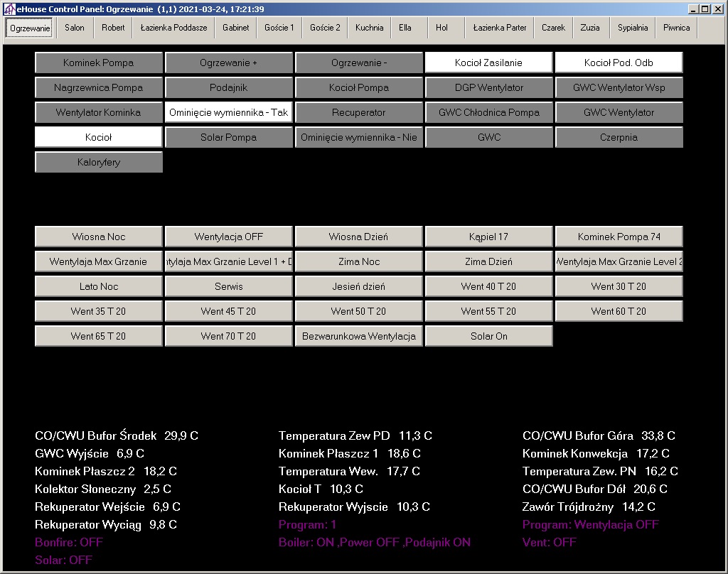Toggle Ominięcie wymiennika - Nie output

[x=358, y=137]
